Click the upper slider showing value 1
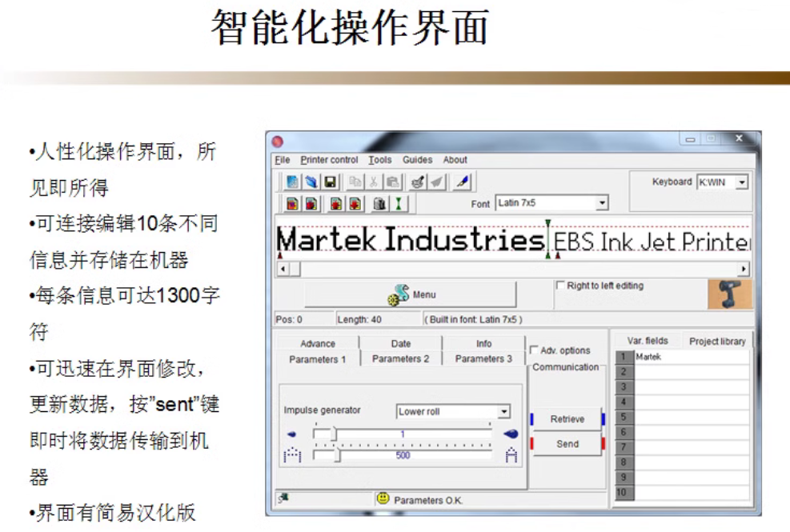Viewport: 790px width, 532px height. pyautogui.click(x=402, y=434)
